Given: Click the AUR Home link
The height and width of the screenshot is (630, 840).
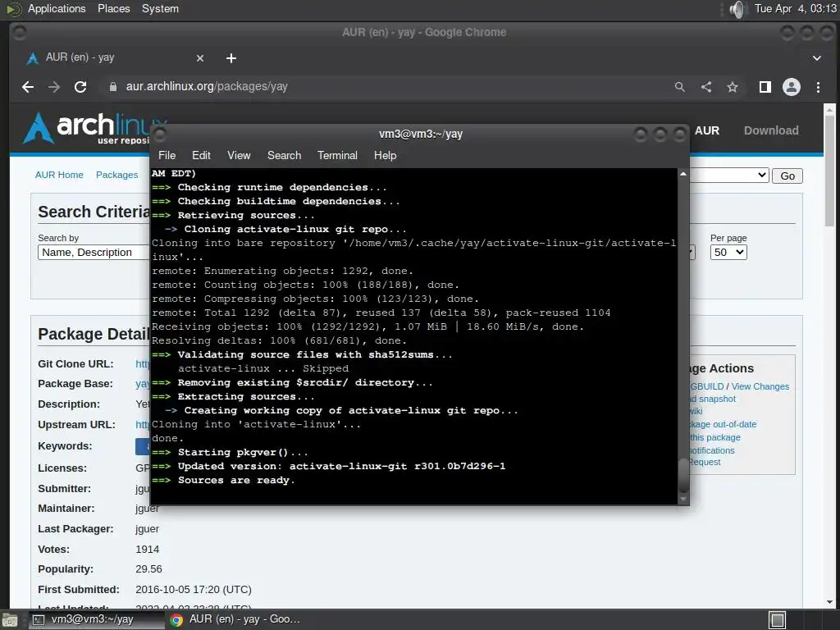Looking at the screenshot, I should [59, 175].
